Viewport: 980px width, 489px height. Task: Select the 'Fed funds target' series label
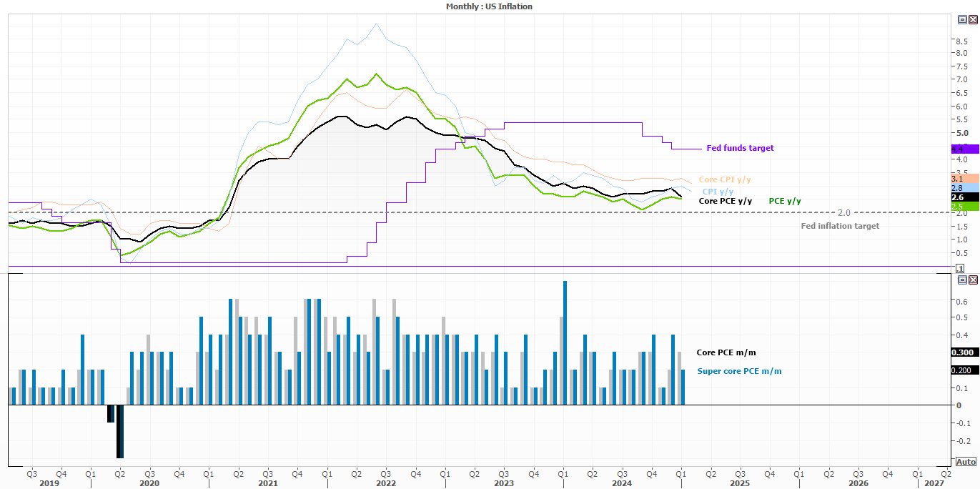pos(740,148)
